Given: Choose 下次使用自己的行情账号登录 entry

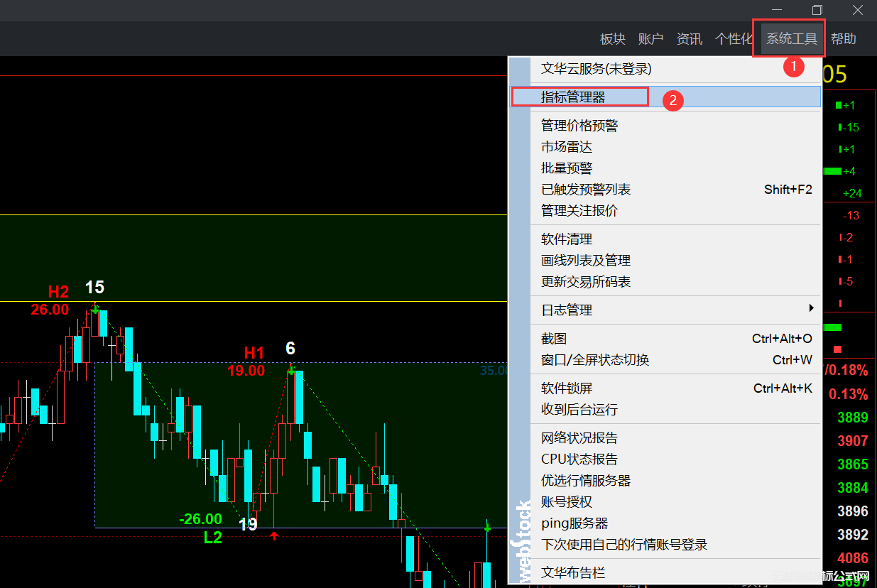Looking at the screenshot, I should [x=676, y=545].
